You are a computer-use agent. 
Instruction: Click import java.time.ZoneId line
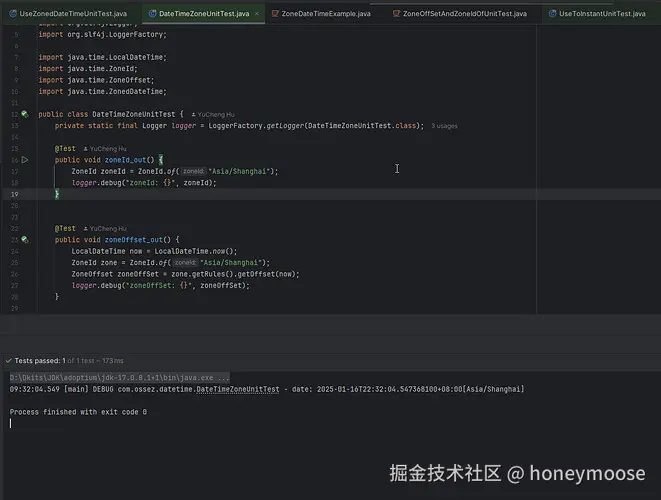tap(88, 69)
